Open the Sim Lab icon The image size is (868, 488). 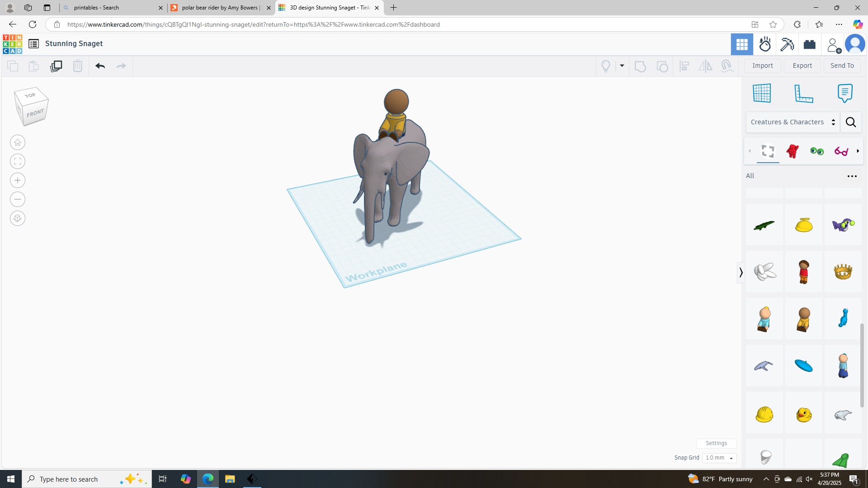[x=765, y=44]
